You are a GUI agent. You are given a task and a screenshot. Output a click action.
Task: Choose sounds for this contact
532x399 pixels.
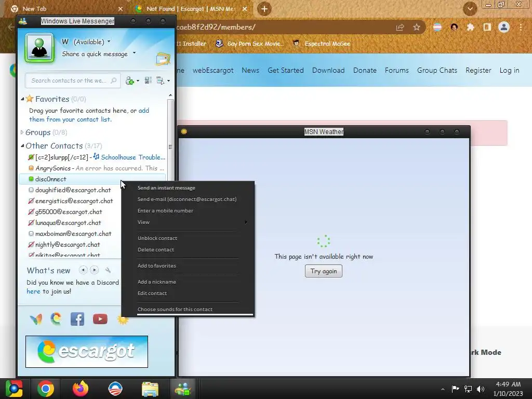pos(188,309)
